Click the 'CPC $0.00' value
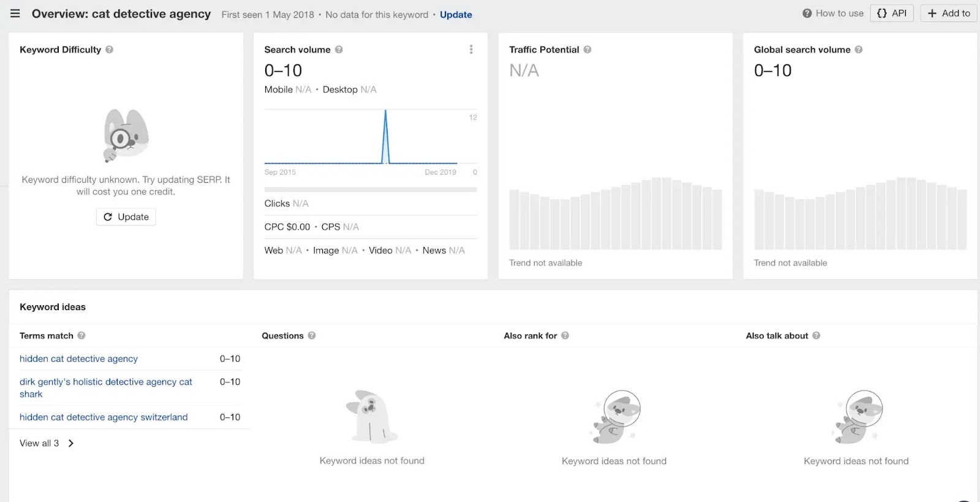980x502 pixels. point(287,227)
